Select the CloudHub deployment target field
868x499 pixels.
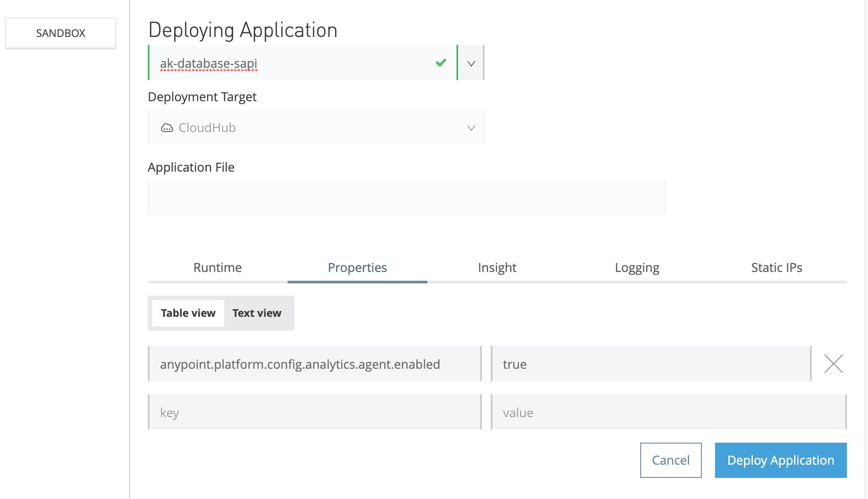pos(308,128)
